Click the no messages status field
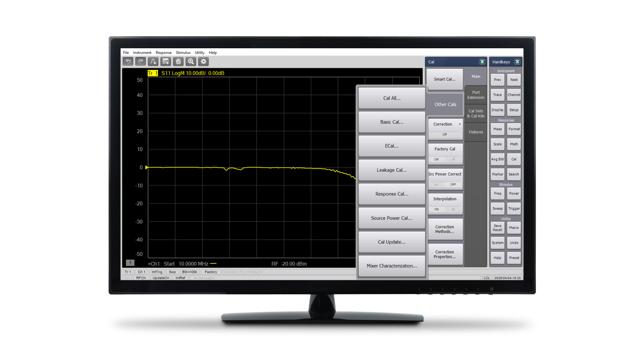The image size is (644, 362). (203, 278)
